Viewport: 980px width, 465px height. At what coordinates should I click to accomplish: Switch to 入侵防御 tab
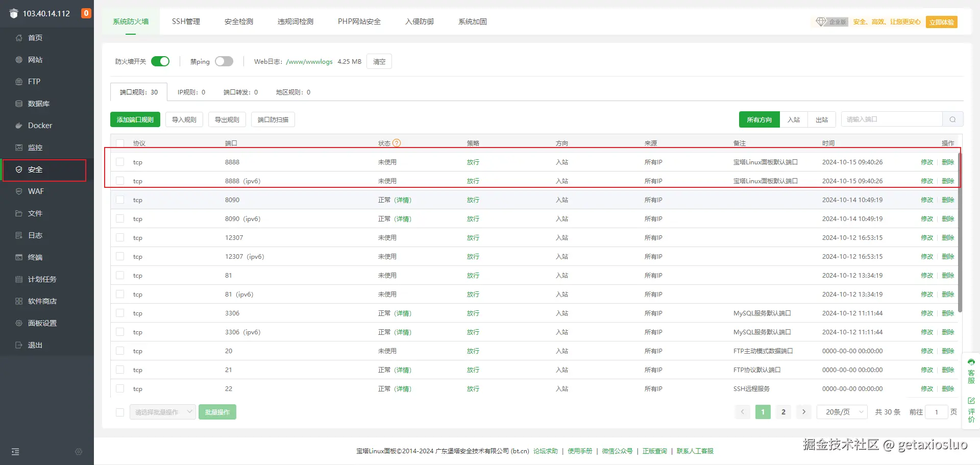[x=420, y=21]
